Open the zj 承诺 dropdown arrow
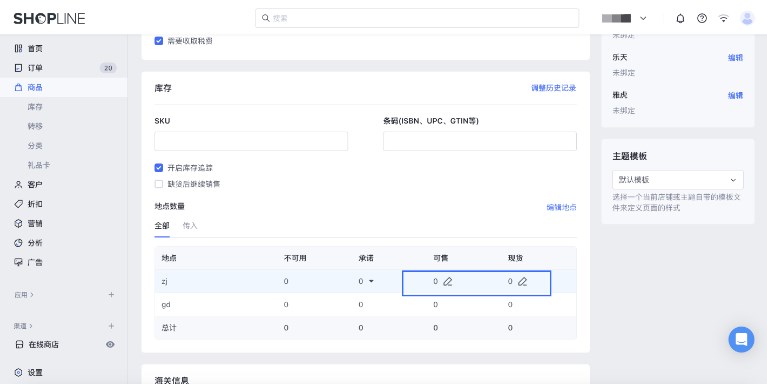 click(371, 281)
